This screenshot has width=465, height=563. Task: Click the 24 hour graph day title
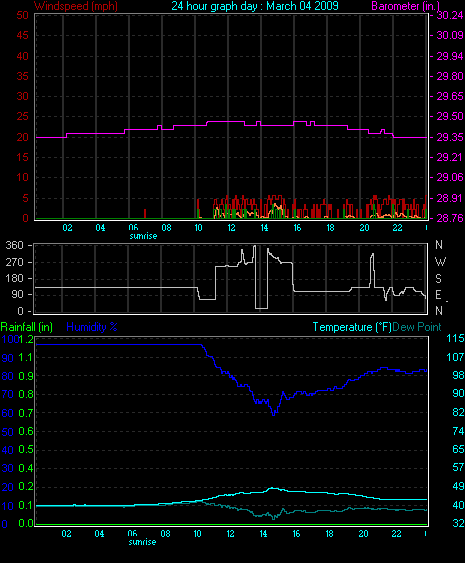pyautogui.click(x=255, y=6)
